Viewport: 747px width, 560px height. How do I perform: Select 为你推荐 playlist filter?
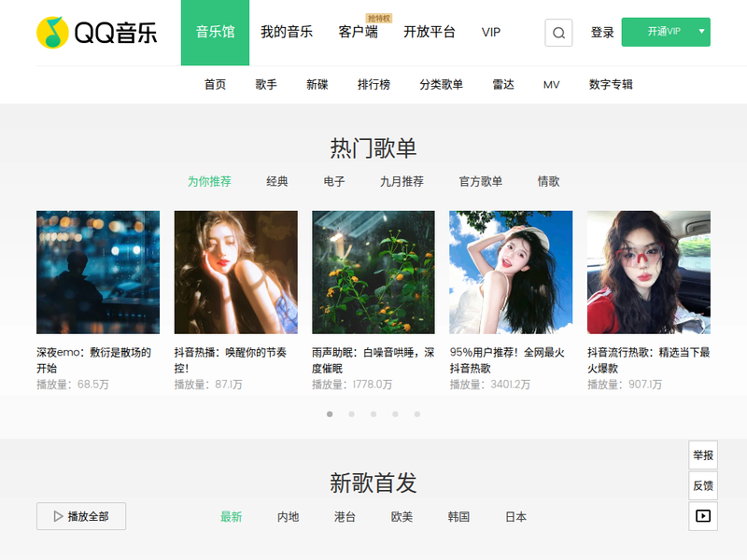click(209, 181)
